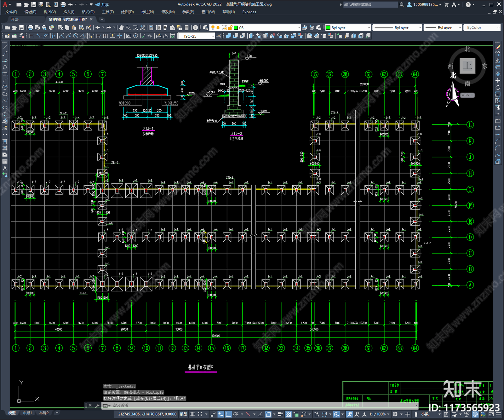Select the Center mark tool
The width and height of the screenshot is (504, 420).
coord(135,36)
